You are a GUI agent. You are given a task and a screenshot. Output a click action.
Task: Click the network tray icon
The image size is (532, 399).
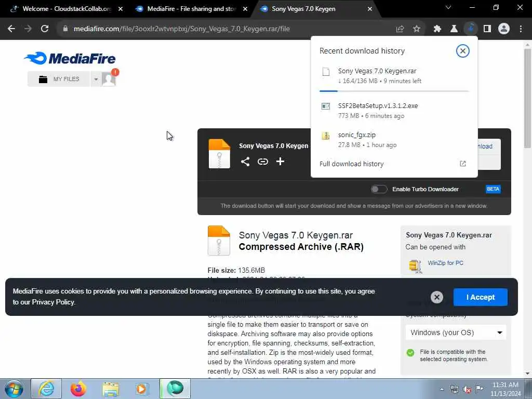[x=454, y=389]
